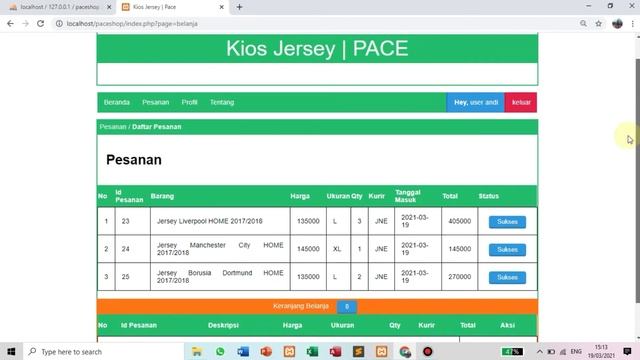Open the Chrome three-dot menu
640x360 pixels.
pyautogui.click(x=633, y=24)
